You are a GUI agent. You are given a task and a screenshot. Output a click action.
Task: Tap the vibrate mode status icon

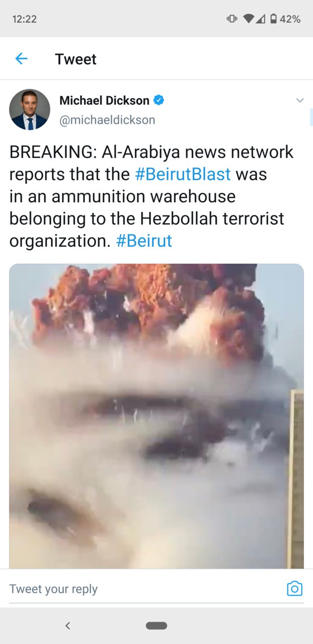pyautogui.click(x=232, y=19)
